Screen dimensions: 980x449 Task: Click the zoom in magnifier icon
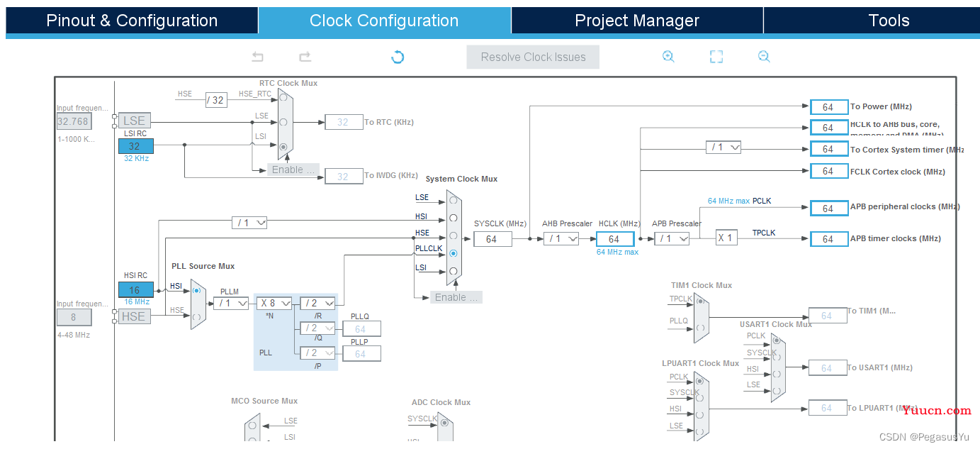point(668,57)
